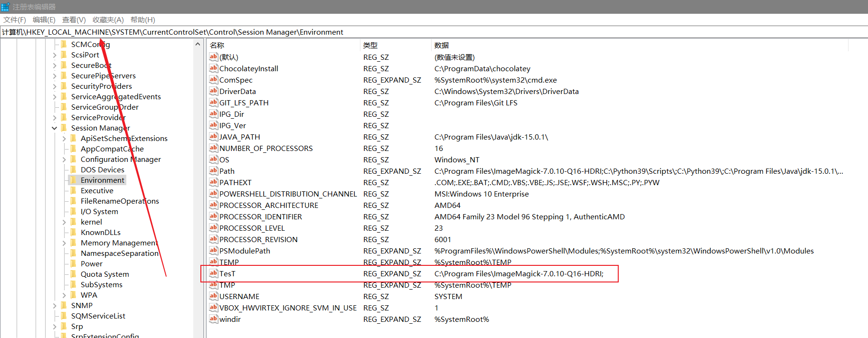Open the 收藏夹(A) favorites menu
868x338 pixels.
(108, 19)
